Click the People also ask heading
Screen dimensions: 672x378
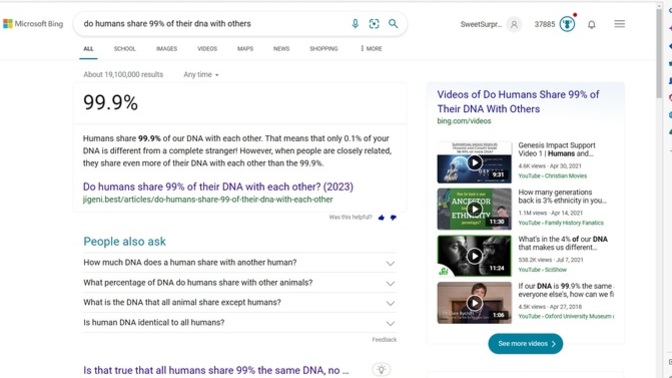(125, 242)
